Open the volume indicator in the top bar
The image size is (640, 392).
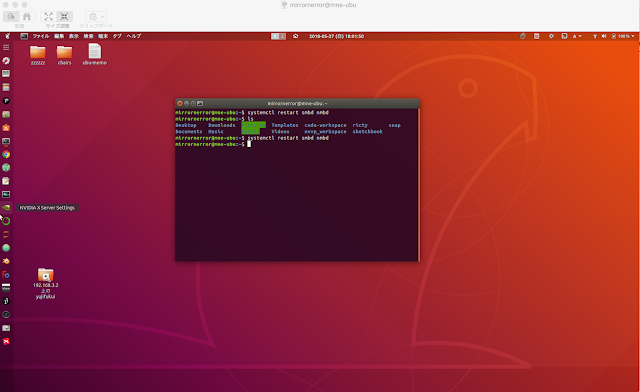click(604, 36)
